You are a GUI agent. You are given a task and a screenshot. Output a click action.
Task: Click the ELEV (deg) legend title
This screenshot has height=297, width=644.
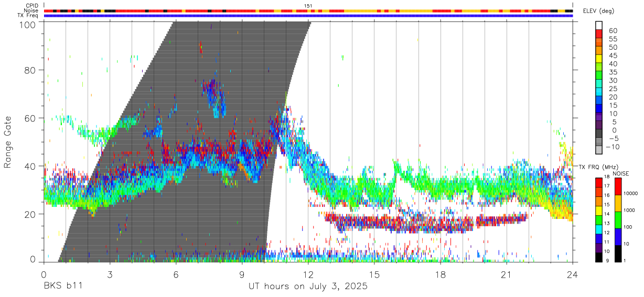pos(599,11)
